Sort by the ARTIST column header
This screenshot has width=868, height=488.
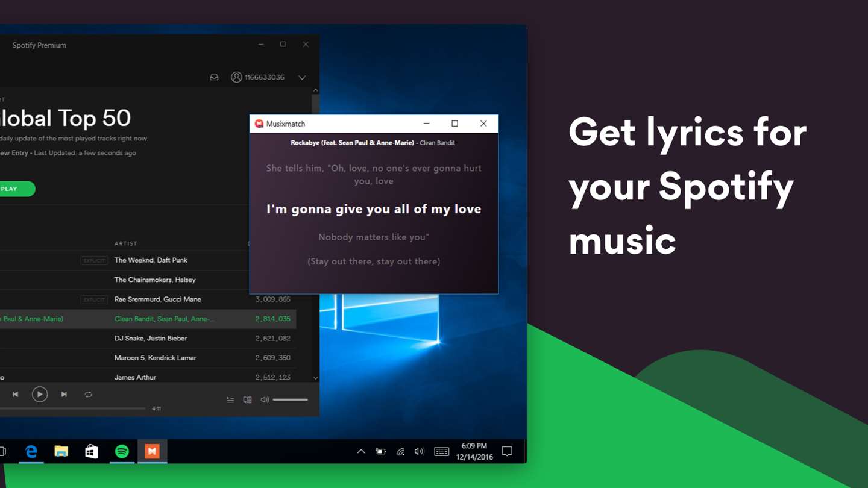click(x=126, y=243)
